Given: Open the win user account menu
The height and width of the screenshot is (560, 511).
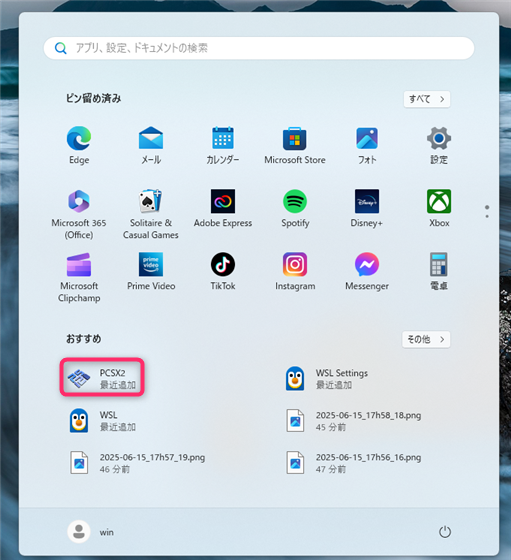Looking at the screenshot, I should (x=91, y=532).
